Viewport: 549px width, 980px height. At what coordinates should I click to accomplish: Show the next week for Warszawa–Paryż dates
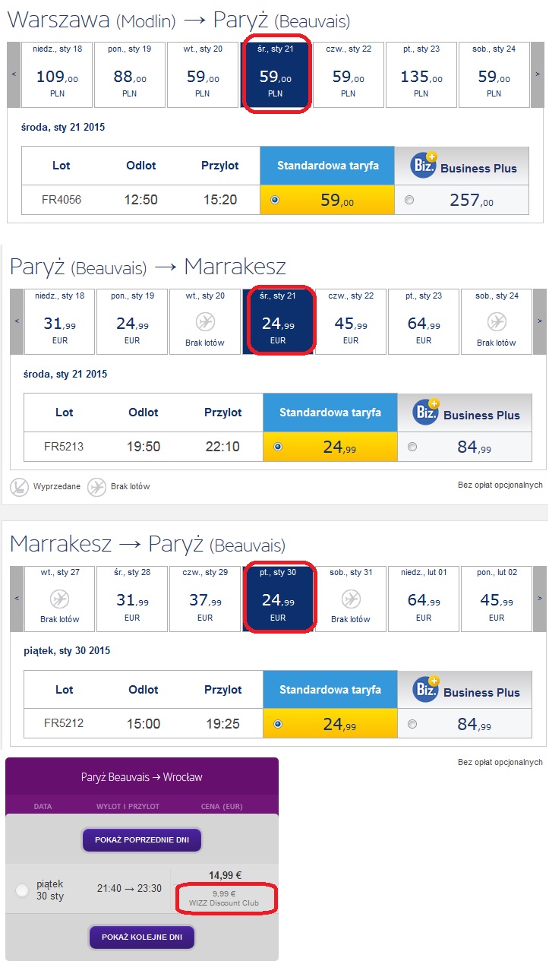pos(538,74)
